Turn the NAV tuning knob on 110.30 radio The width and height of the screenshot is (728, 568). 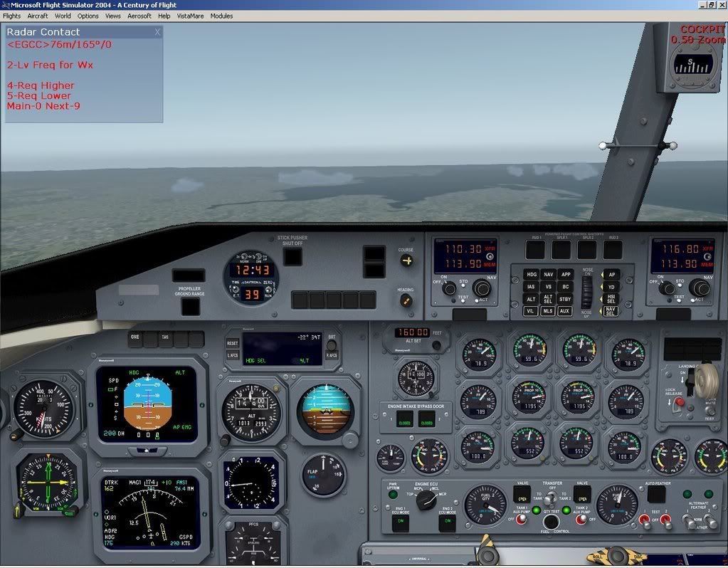(x=482, y=288)
